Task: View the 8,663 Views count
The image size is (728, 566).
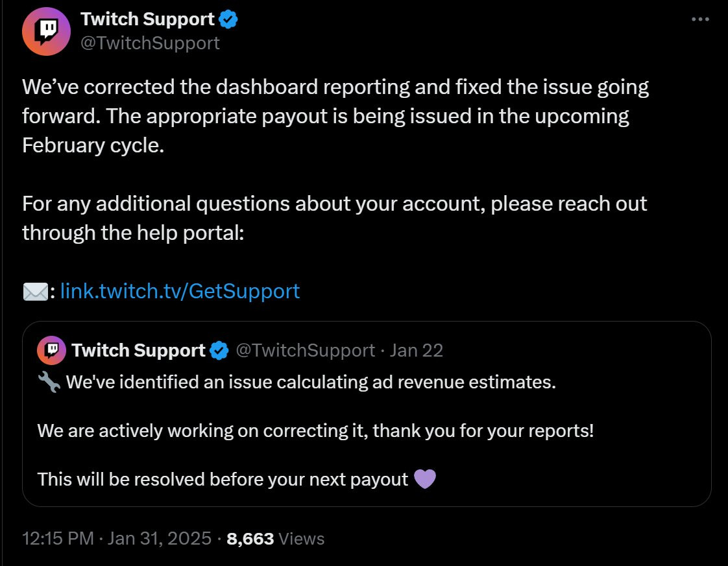Action: 275,539
